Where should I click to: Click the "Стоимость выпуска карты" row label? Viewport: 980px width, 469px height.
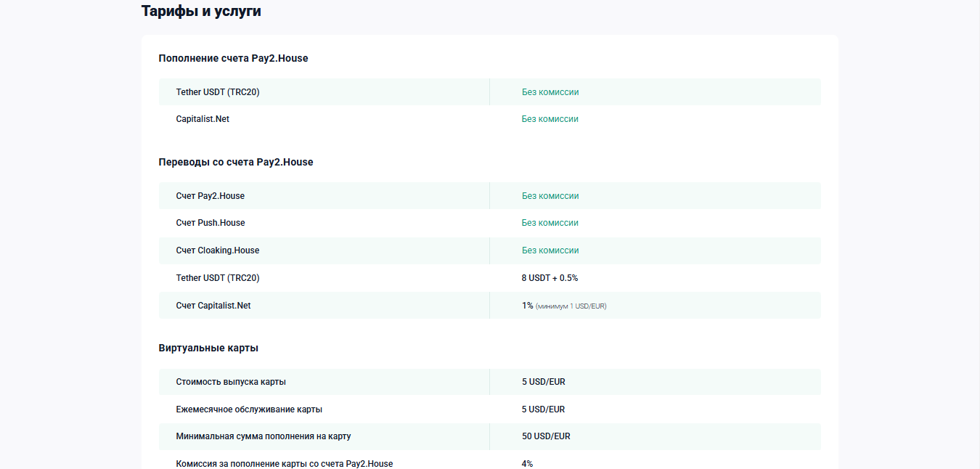231,382
